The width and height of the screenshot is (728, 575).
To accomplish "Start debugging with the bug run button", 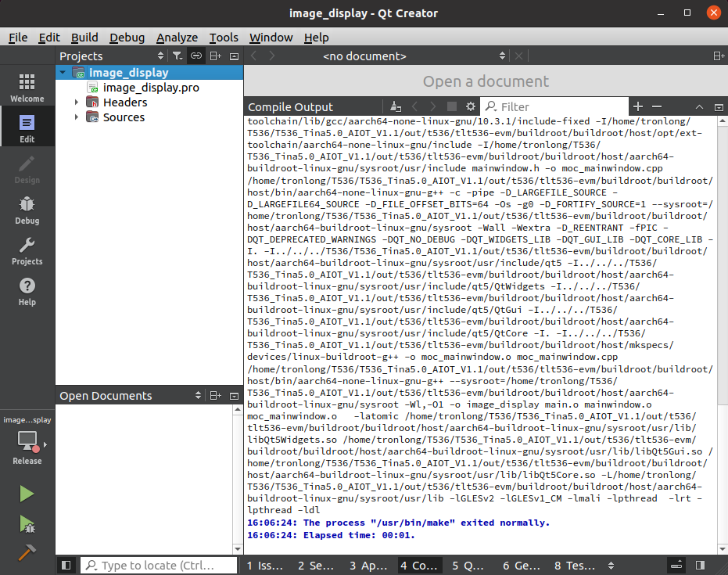I will pyautogui.click(x=27, y=524).
